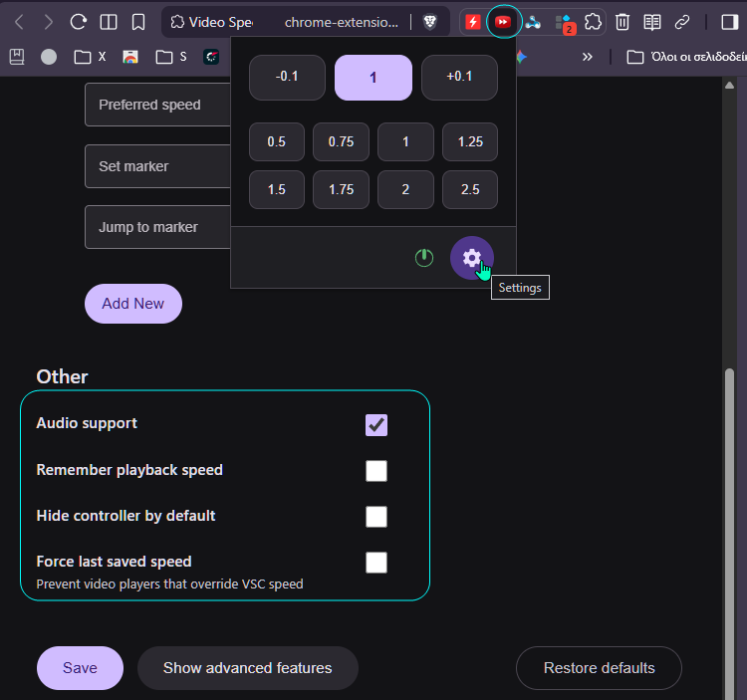Open the red lightning bolt extension
Screen dimensions: 747x700
pos(472,22)
